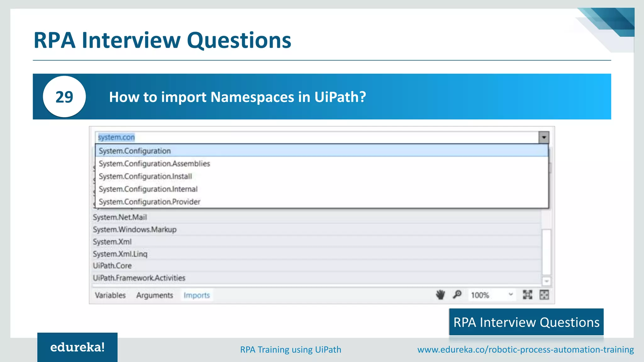The height and width of the screenshot is (362, 644).
Task: Click the namespace search field containing system.con
Action: [x=317, y=137]
